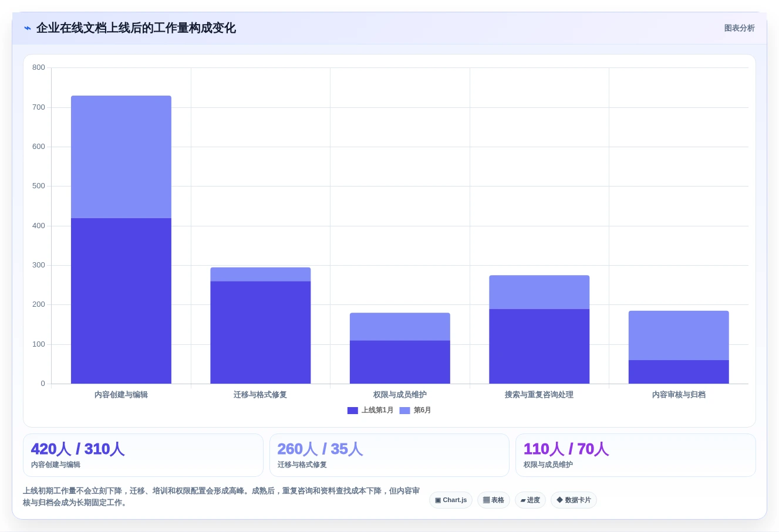This screenshot has width=779, height=532.
Task: Open the 420人 / 310人 data card
Action: point(143,455)
